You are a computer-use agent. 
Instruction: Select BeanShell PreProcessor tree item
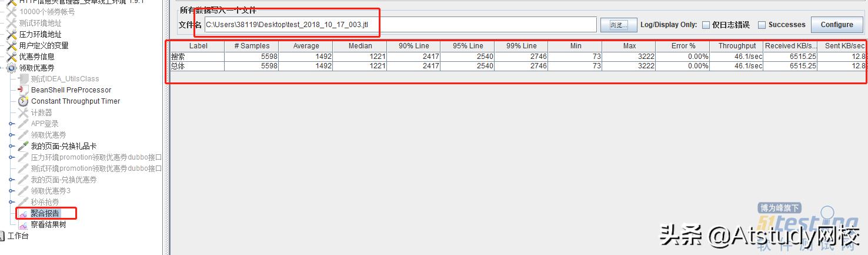point(71,90)
